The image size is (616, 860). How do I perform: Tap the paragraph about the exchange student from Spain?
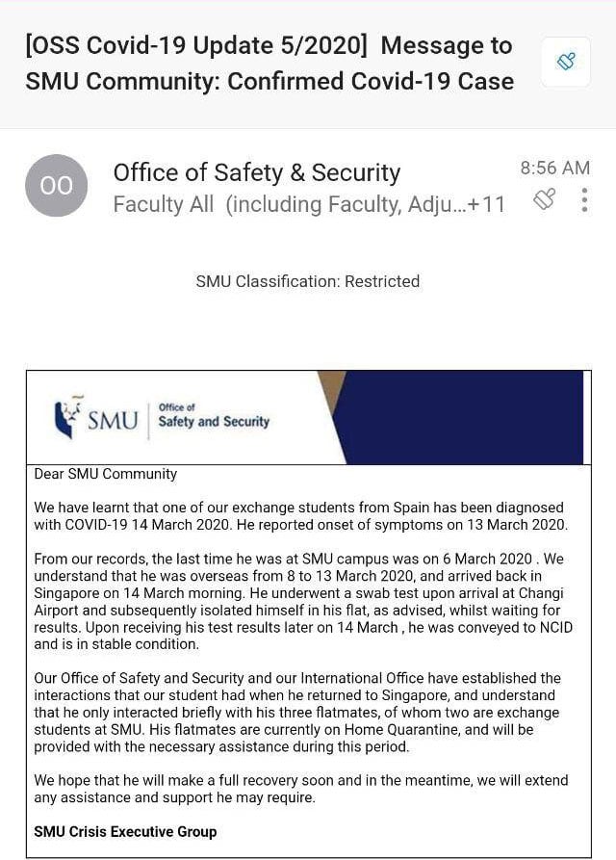300,515
